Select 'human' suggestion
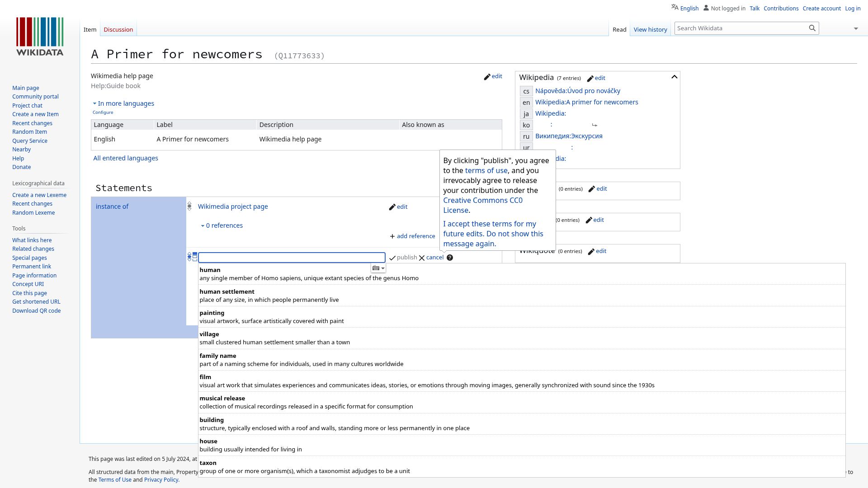This screenshot has width=868, height=488. click(522, 274)
